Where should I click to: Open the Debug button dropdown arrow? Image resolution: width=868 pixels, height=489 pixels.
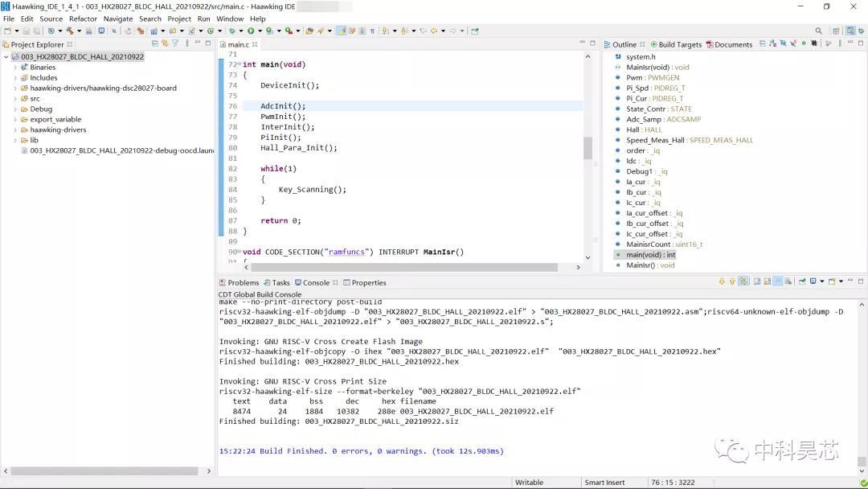pos(241,31)
